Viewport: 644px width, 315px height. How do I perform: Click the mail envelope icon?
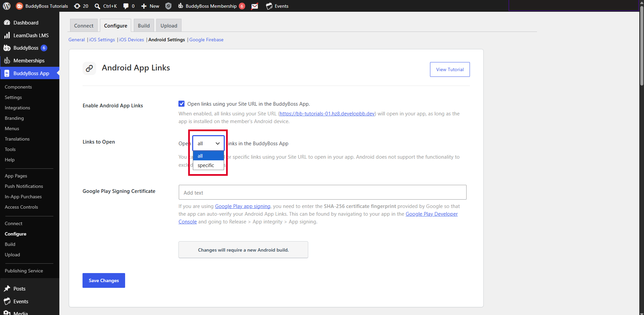click(x=255, y=6)
